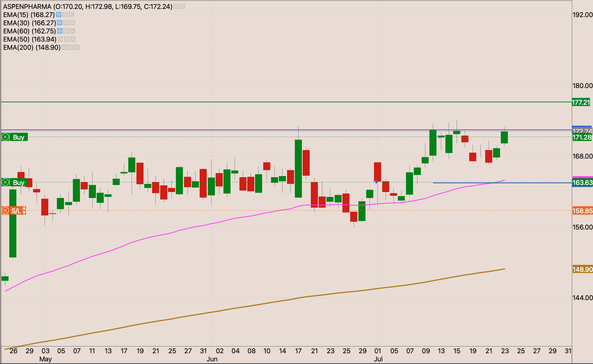593x364 pixels.
Task: Open settings gear for EMA(60) indicator
Action: [x=66, y=31]
